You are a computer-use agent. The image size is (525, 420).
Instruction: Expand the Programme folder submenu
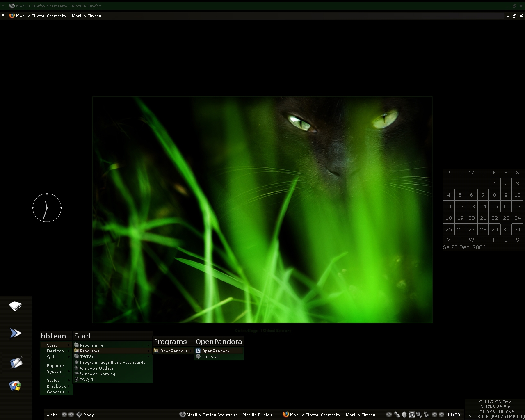tap(91, 345)
